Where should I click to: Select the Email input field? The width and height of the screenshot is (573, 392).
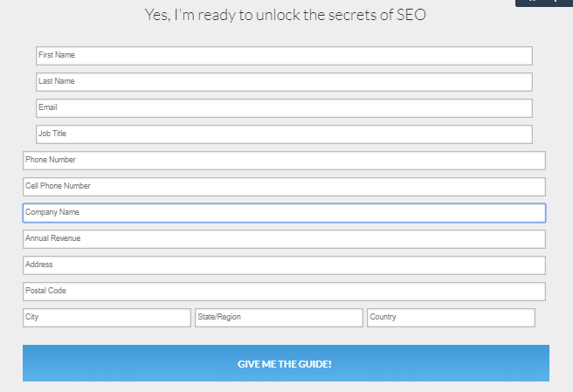tap(284, 108)
